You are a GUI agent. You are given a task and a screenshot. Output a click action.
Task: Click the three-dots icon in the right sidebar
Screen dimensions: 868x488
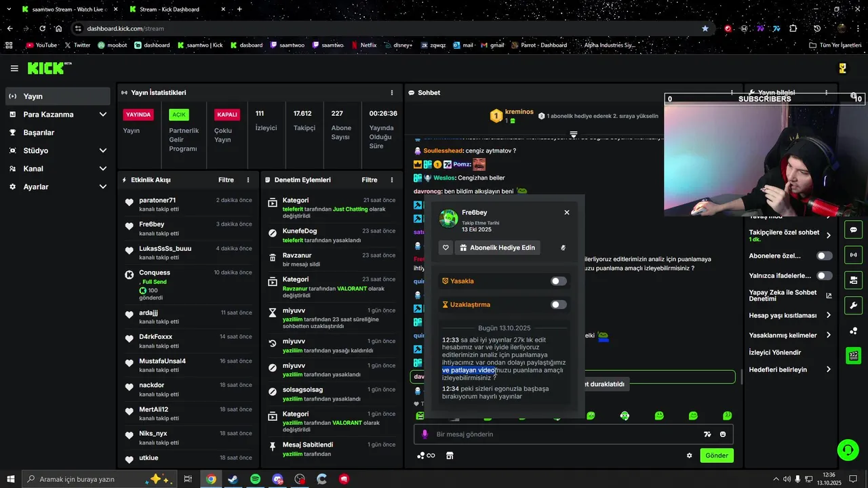point(853,331)
